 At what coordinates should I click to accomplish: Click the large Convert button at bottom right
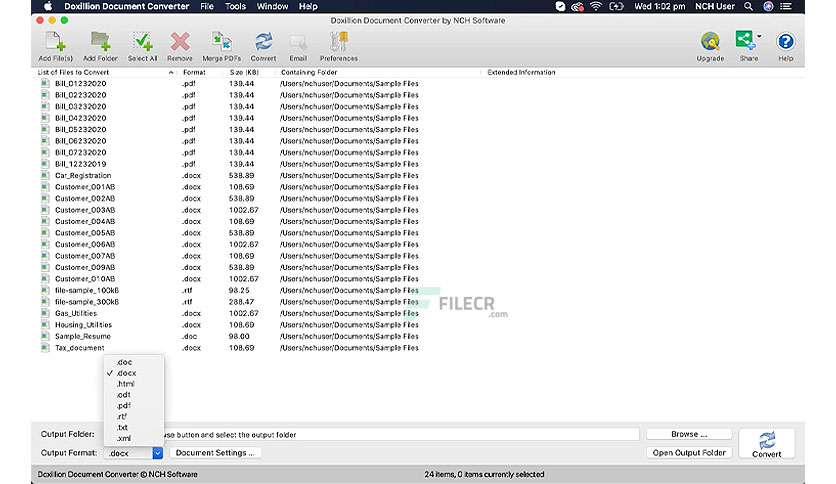point(767,443)
